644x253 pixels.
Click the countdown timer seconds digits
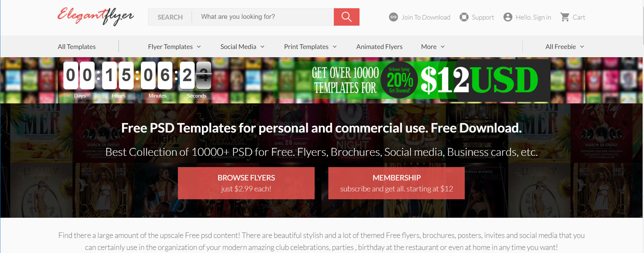click(196, 76)
